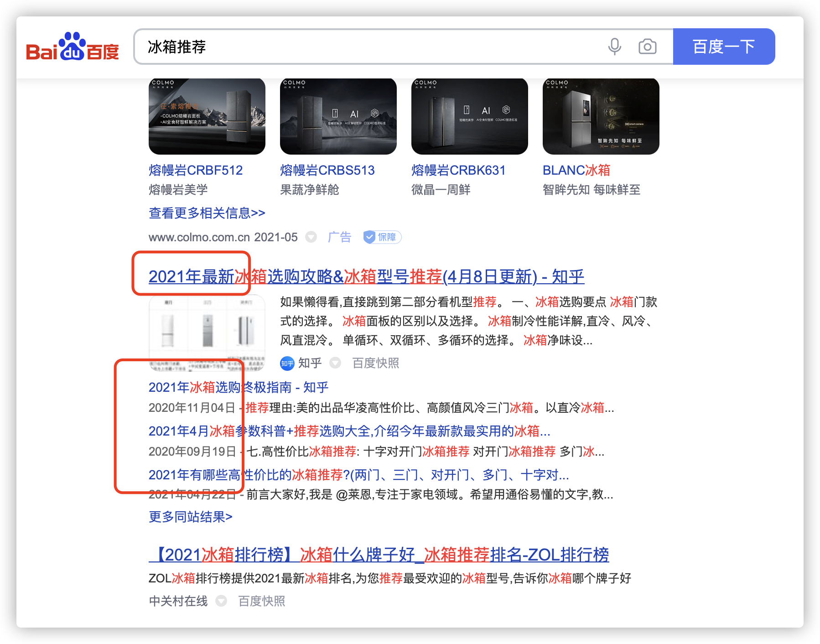Open the BLANC冰箱 link
Viewport: 820px width, 644px height.
pos(576,170)
